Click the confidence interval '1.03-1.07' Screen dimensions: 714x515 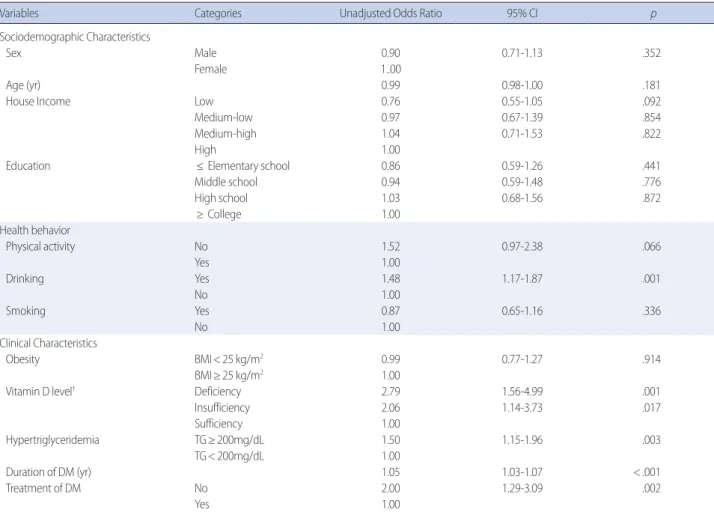click(522, 472)
